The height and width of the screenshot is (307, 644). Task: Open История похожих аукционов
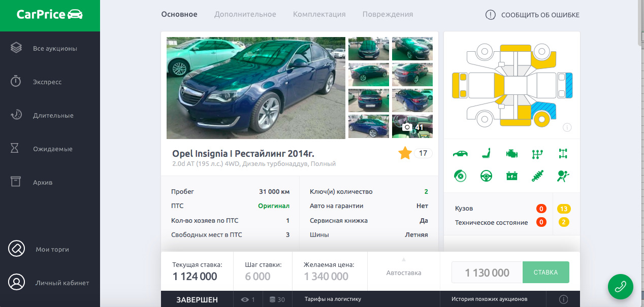click(489, 299)
